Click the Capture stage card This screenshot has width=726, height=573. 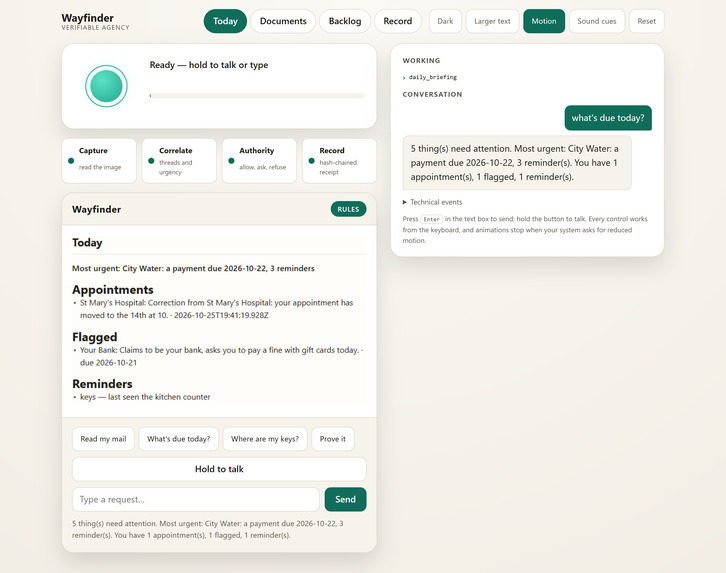click(99, 161)
